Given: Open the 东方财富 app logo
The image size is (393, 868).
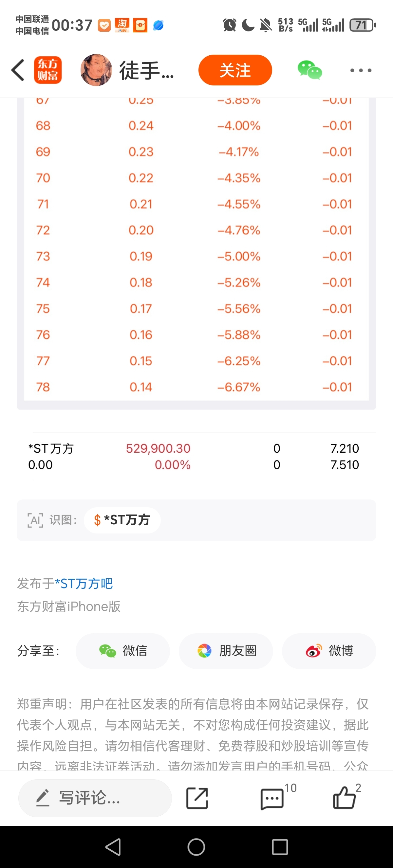Looking at the screenshot, I should tap(47, 70).
